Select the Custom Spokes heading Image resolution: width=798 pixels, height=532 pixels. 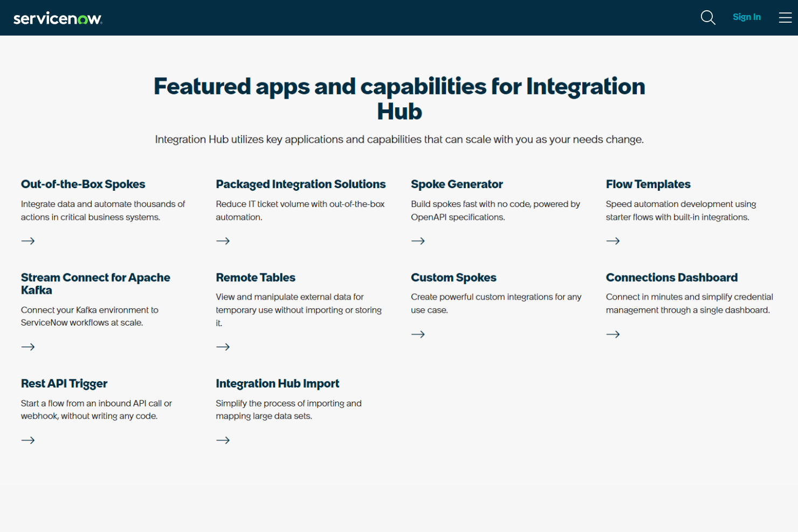pos(453,277)
